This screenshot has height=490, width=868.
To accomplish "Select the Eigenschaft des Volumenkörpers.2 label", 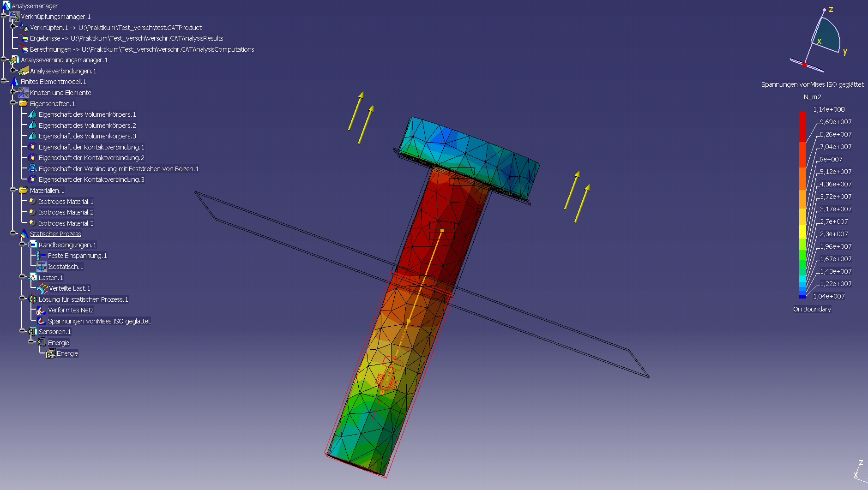I will click(87, 125).
